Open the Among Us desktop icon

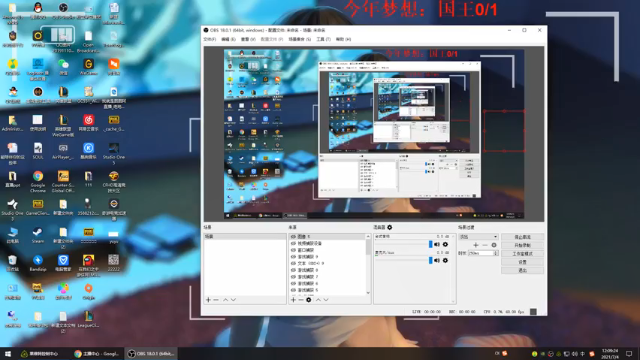[x=89, y=265]
